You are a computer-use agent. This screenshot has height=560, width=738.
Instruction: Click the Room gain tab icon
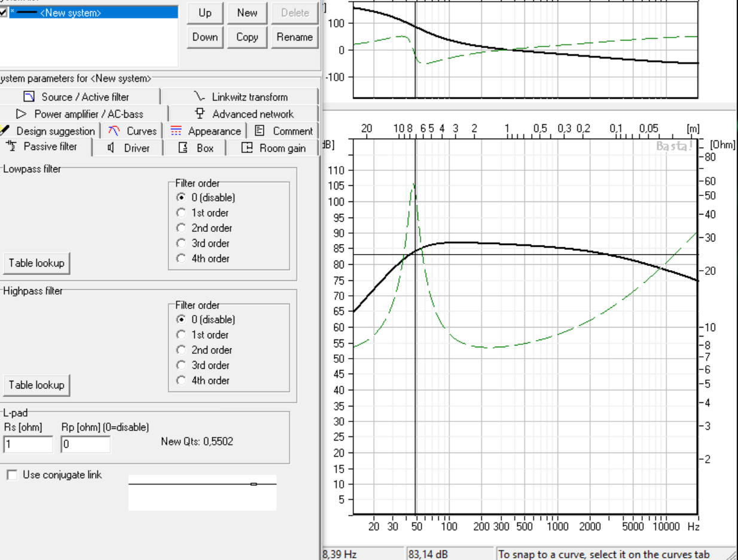pos(247,148)
